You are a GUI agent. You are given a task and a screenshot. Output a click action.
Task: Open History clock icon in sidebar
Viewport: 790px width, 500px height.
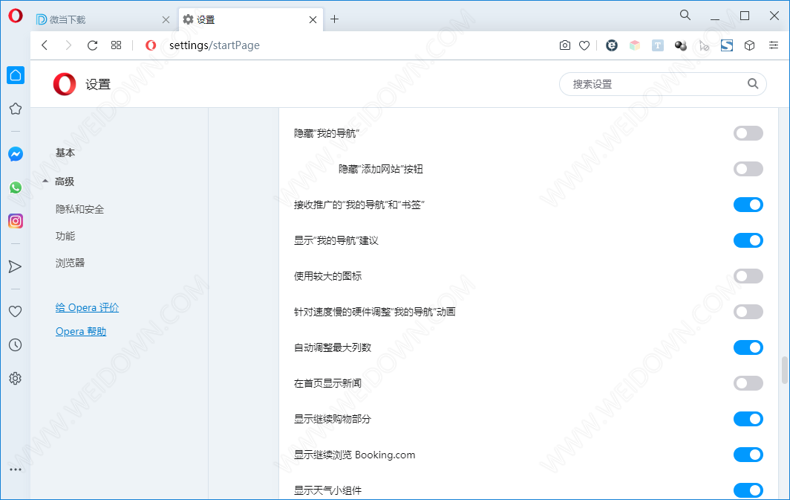point(15,345)
